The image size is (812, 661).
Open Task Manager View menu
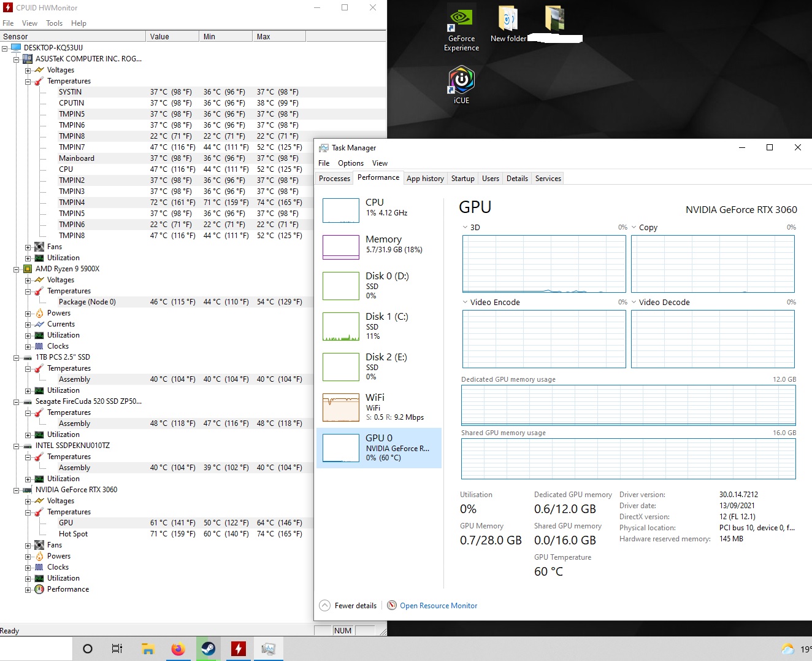tap(380, 163)
